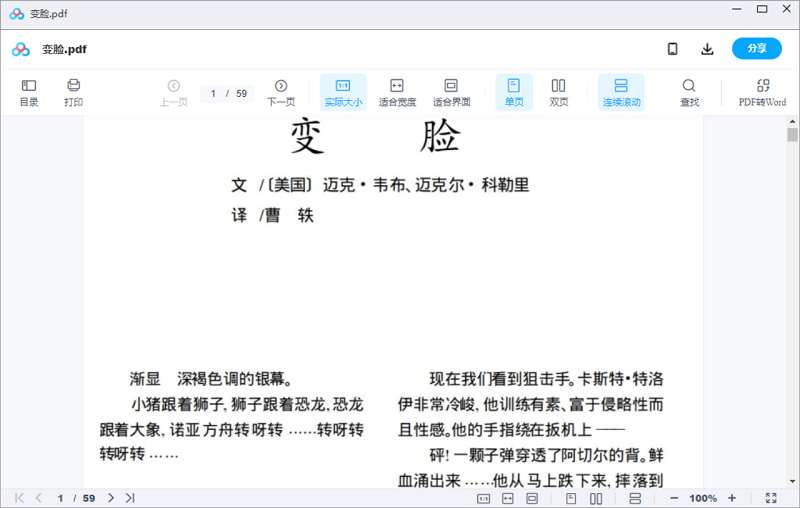
Task: Toggle 连续滚动 continuous scroll mode
Action: tap(621, 92)
